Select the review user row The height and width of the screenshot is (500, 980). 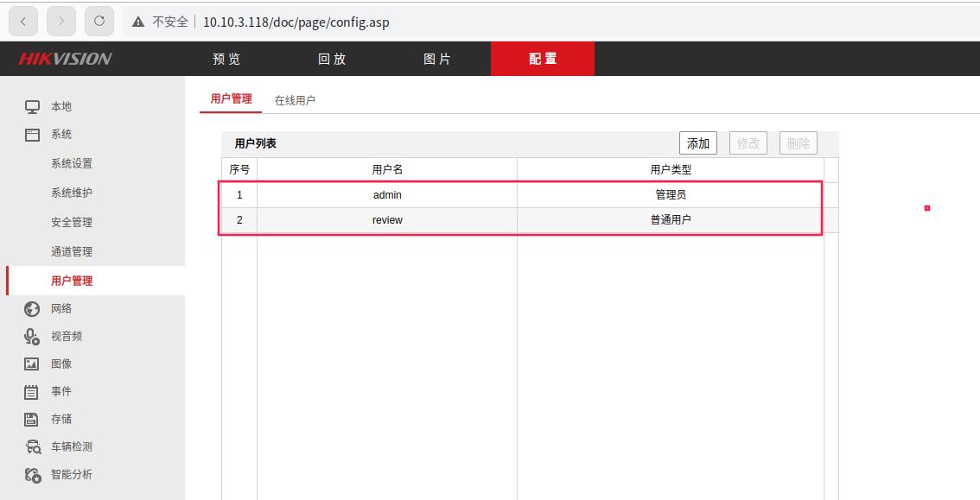pos(387,220)
